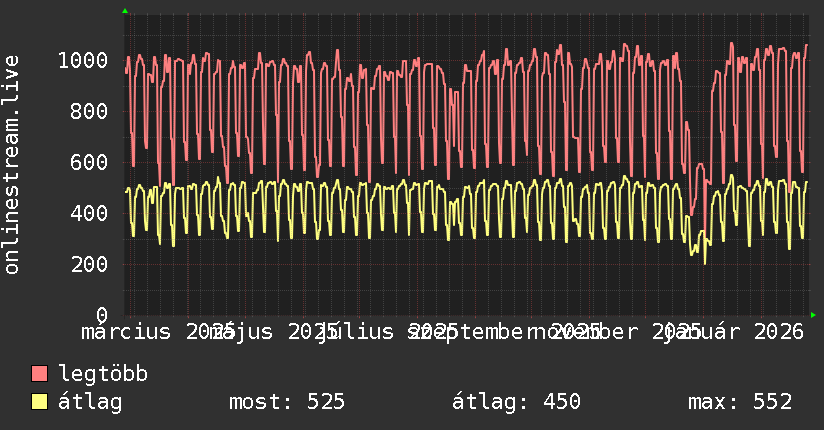This screenshot has height=430, width=824.
Task: Click the 'átlag: 450' statistic
Action: [x=516, y=402]
